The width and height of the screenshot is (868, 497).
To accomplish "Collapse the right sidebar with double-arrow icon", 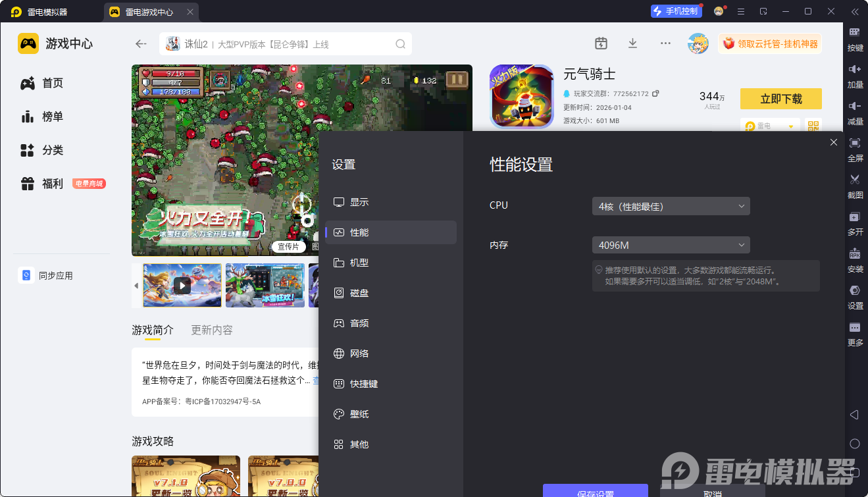I will pos(855,11).
